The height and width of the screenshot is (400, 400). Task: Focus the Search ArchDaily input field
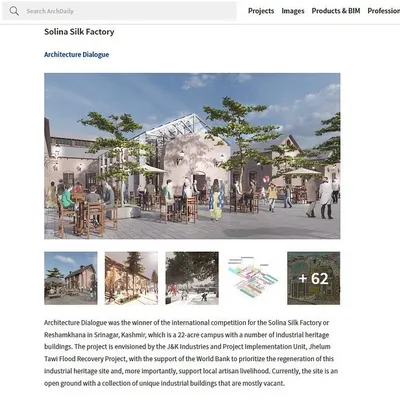pyautogui.click(x=119, y=11)
